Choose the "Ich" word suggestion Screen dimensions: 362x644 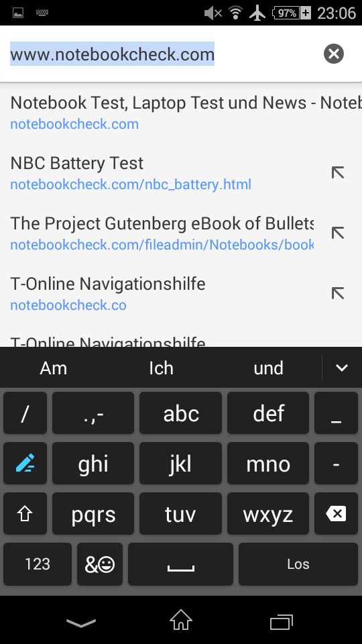[161, 368]
